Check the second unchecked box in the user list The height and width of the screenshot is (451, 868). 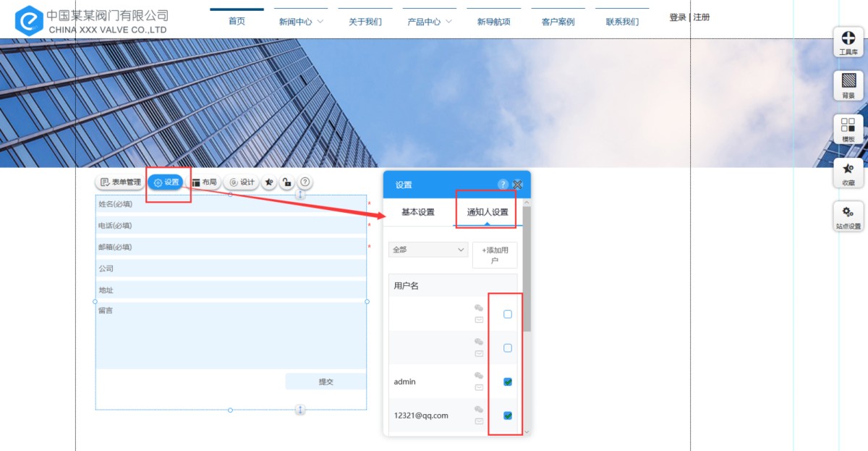(x=508, y=348)
